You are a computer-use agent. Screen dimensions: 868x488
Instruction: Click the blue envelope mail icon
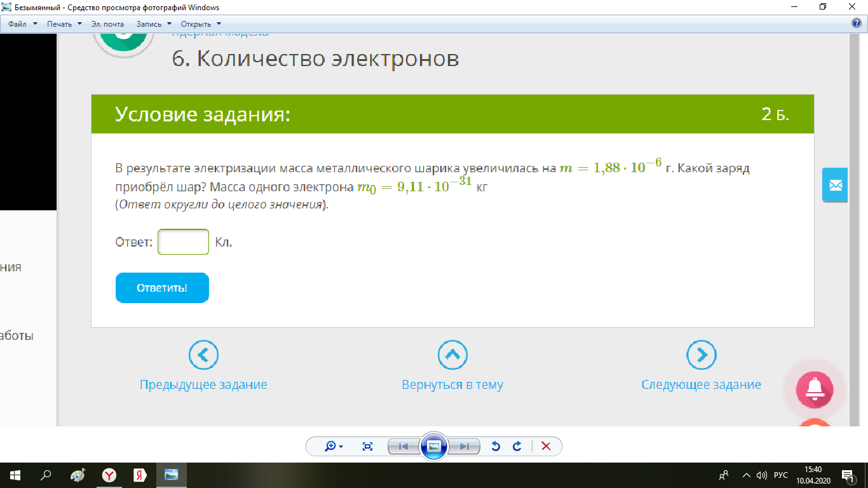[x=835, y=185]
